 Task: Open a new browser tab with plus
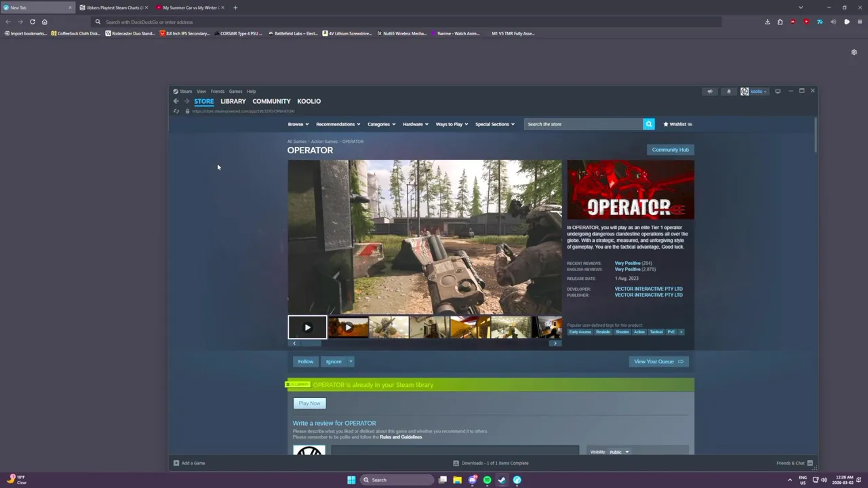235,7
